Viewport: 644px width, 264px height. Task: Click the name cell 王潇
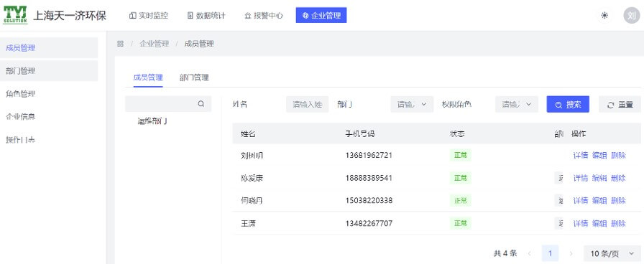point(249,223)
